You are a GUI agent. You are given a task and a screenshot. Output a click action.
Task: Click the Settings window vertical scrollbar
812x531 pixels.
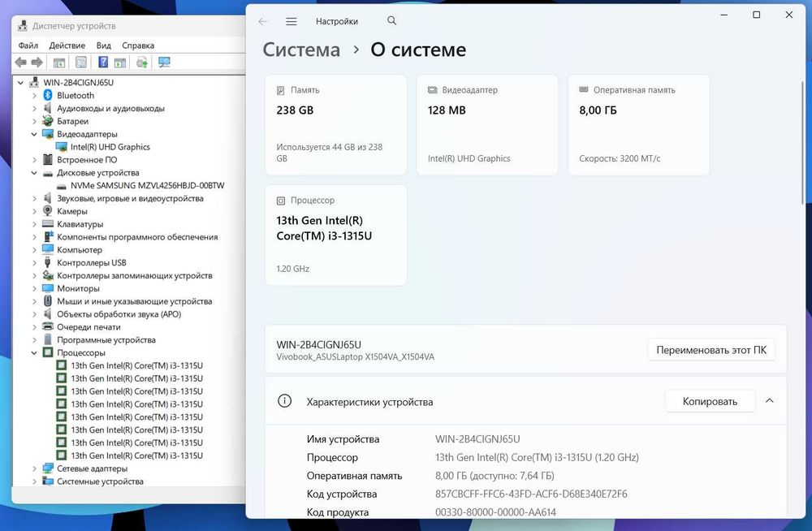tap(803, 142)
